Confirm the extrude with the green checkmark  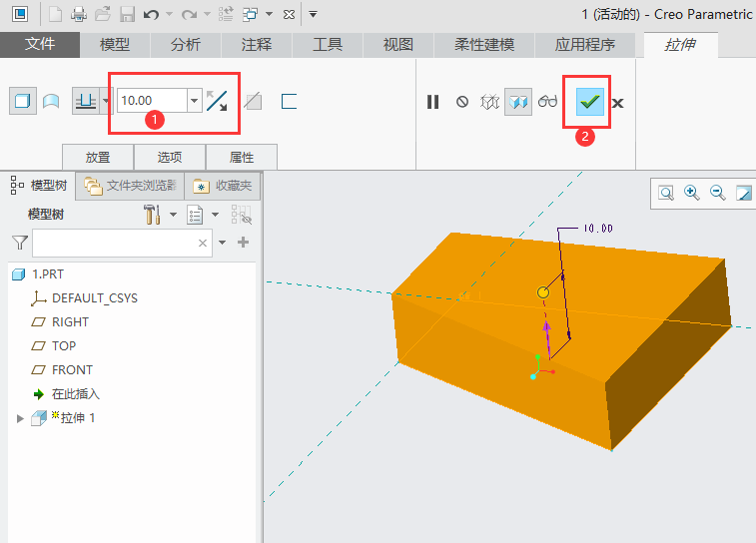[590, 102]
